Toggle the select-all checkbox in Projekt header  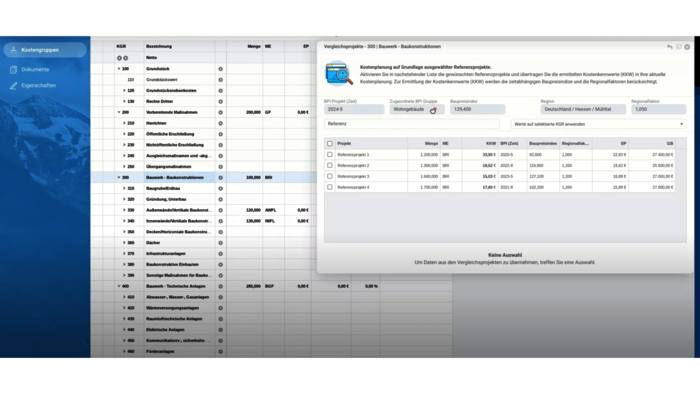pyautogui.click(x=330, y=144)
